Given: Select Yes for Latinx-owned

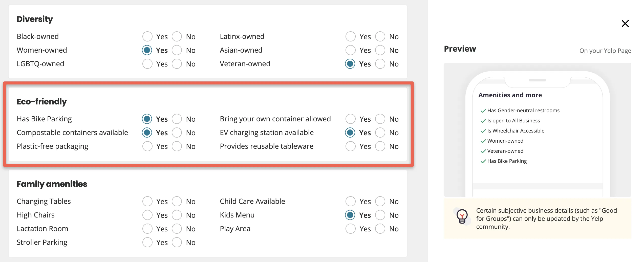Looking at the screenshot, I should 350,36.
